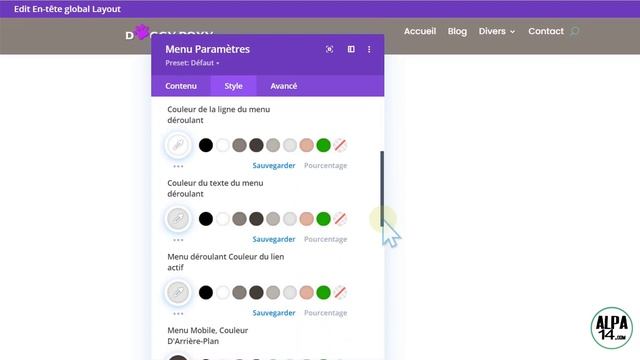Select black swatch for lien actif color
The width and height of the screenshot is (640, 360).
click(x=206, y=292)
